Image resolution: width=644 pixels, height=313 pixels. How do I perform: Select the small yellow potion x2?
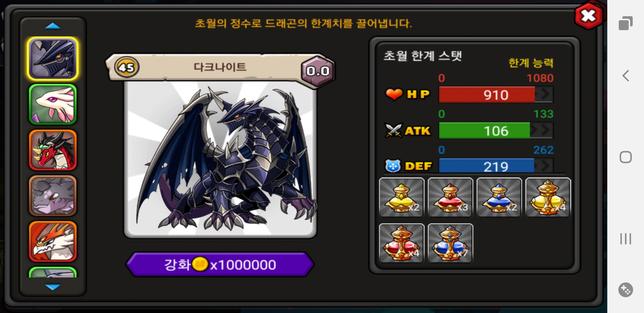click(x=401, y=197)
